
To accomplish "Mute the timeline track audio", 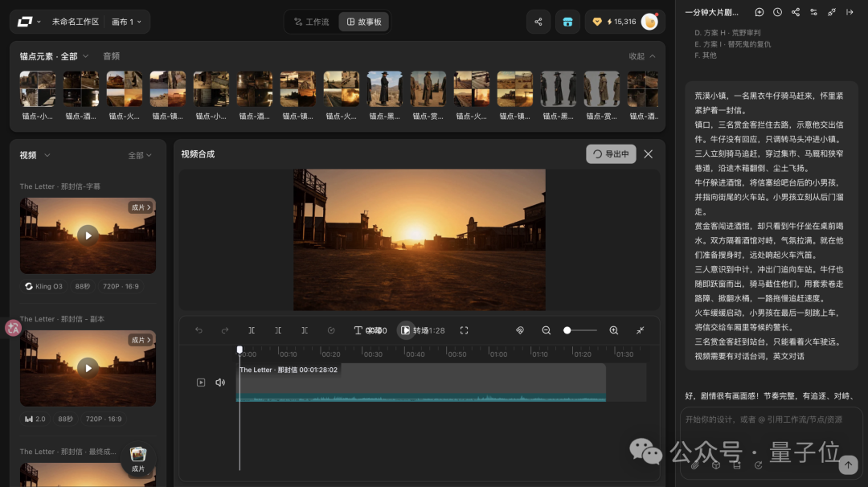I will (x=220, y=383).
